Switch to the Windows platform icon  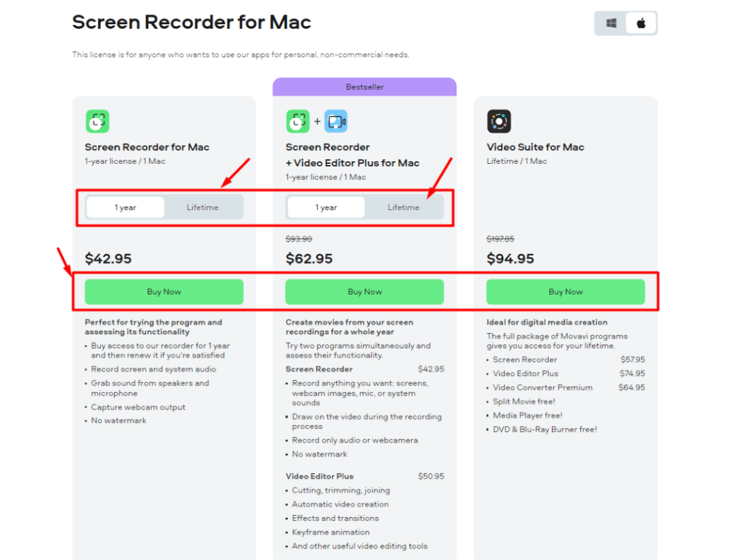(x=611, y=24)
